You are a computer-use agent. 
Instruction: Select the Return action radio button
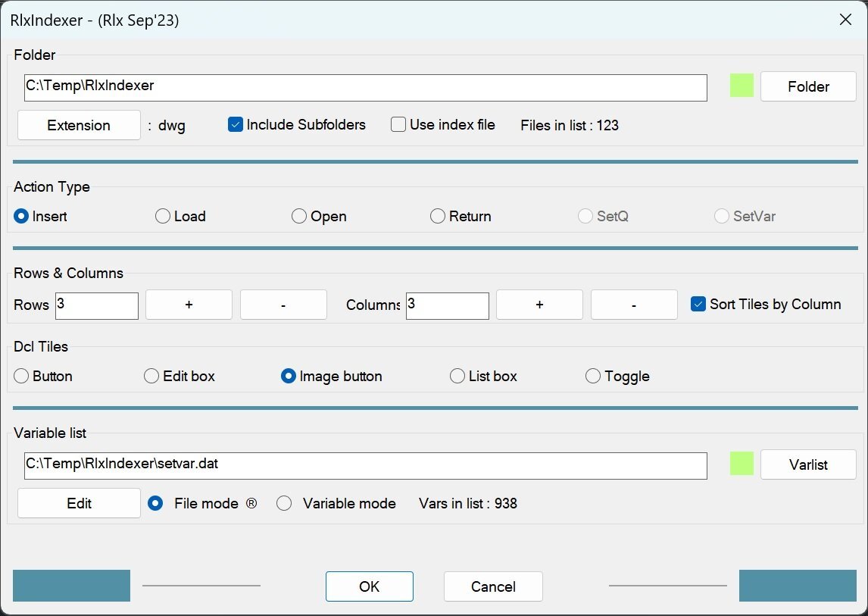(x=438, y=217)
